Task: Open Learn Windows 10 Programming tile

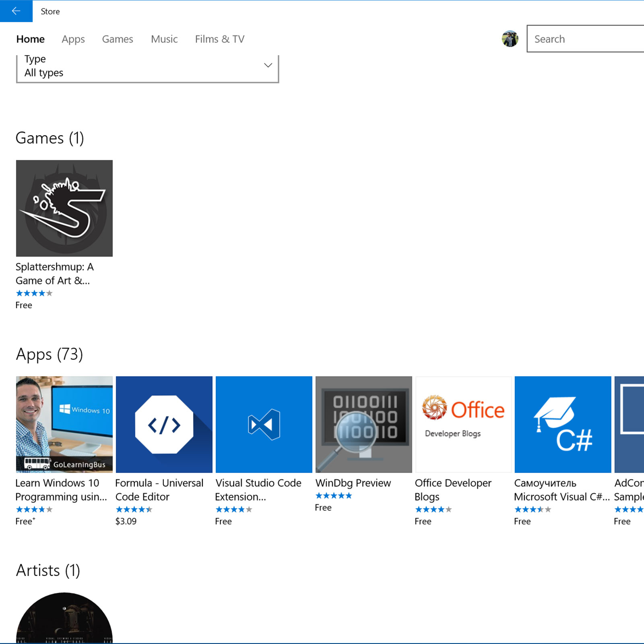Action: [x=64, y=424]
